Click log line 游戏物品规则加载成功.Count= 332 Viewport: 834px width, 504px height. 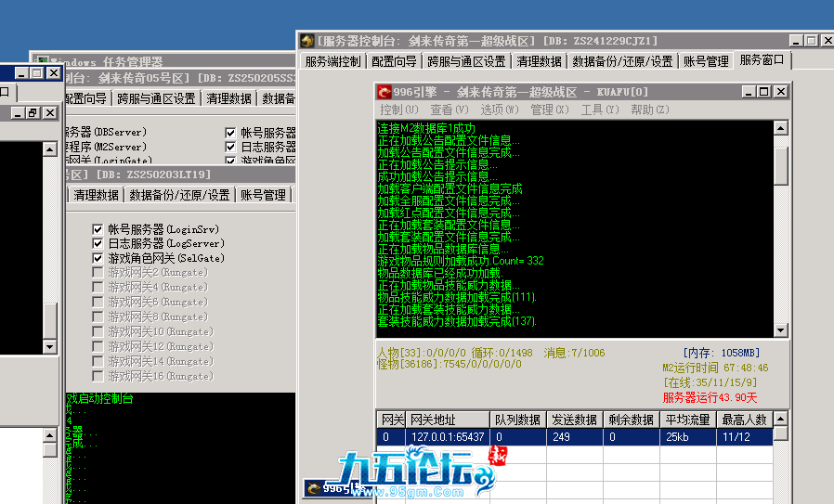point(461,261)
